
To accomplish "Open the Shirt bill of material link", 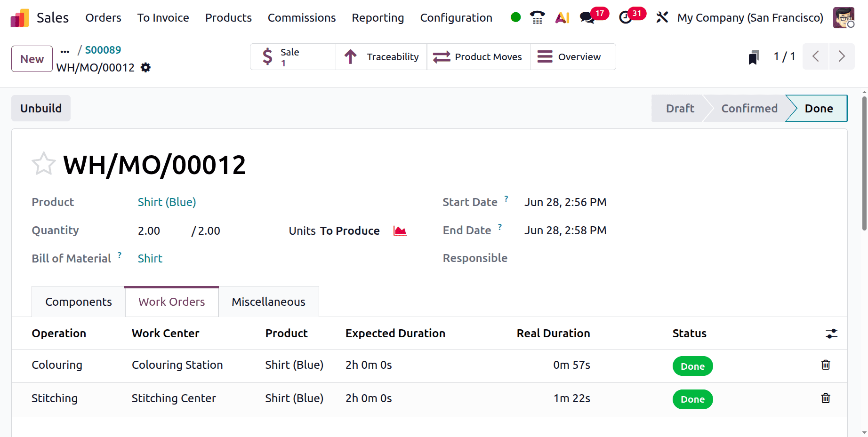I will point(150,259).
